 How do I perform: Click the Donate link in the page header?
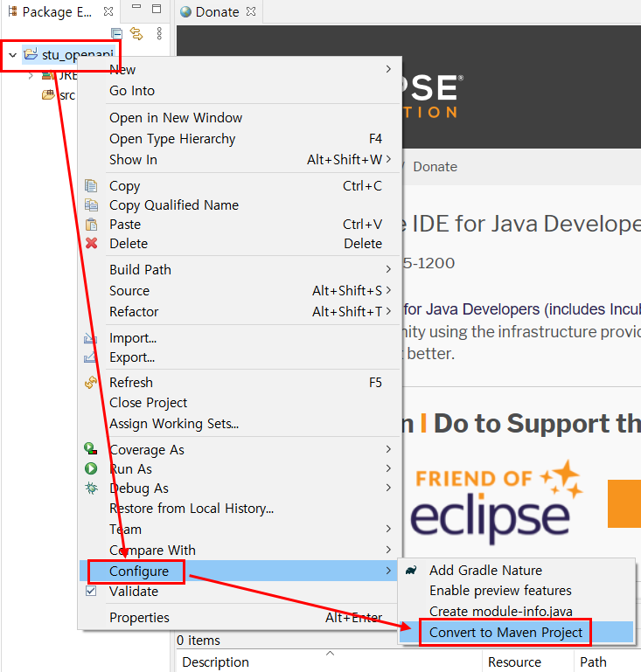click(435, 167)
